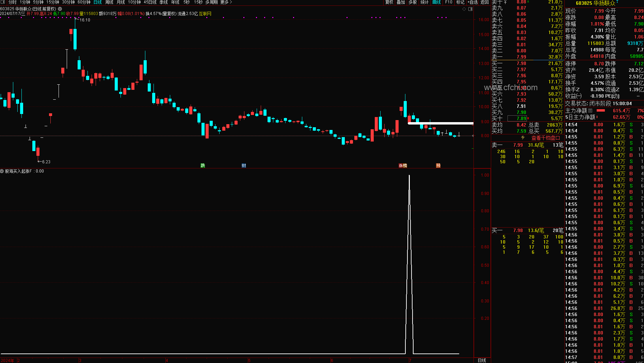This screenshot has height=363, width=644.
Task: Click the 互联网 sector link
Action: 205,14
